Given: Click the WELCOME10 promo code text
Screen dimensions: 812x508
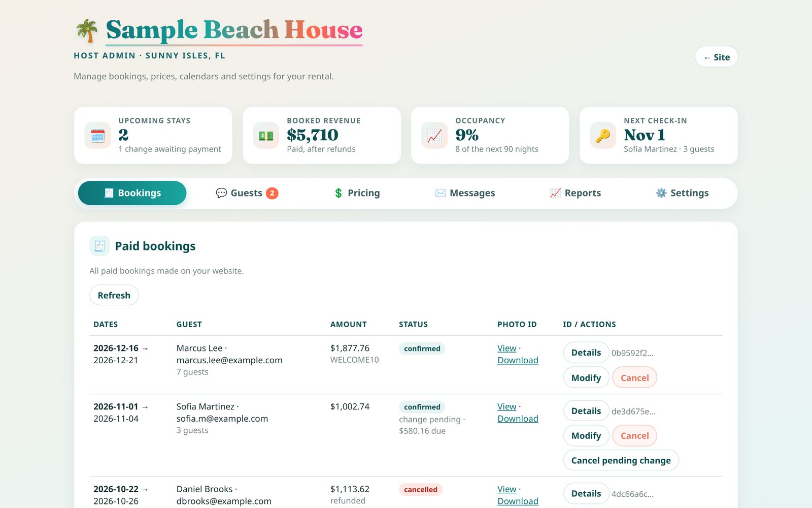Looking at the screenshot, I should coord(355,360).
